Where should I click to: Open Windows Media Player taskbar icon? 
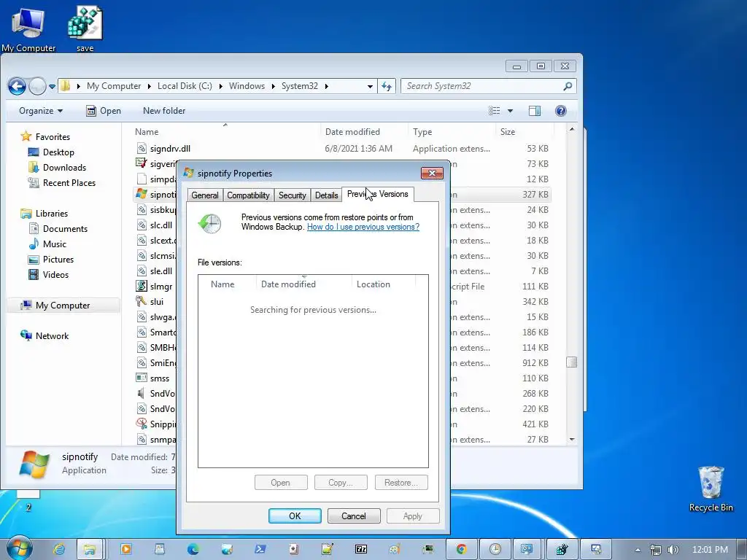[125, 549]
